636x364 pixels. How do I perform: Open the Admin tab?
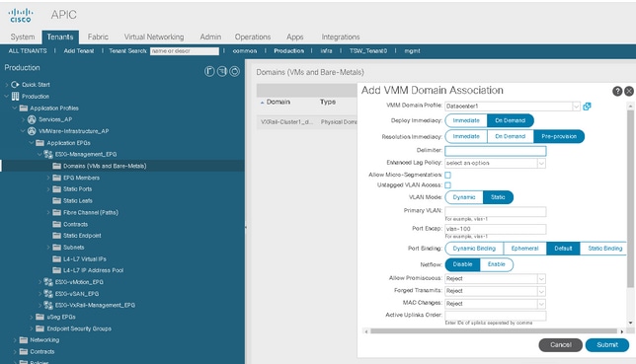pyautogui.click(x=210, y=36)
